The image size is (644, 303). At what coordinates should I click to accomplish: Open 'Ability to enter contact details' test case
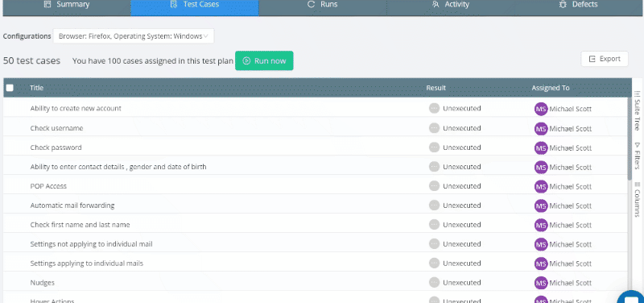(x=118, y=167)
